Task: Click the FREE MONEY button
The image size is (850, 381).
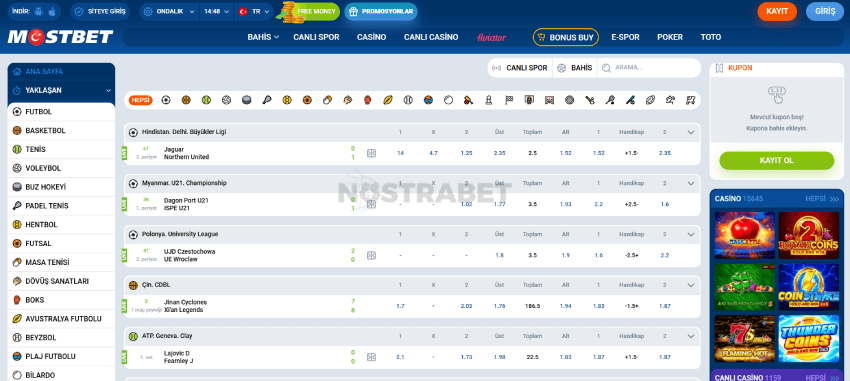Action: pyautogui.click(x=309, y=11)
